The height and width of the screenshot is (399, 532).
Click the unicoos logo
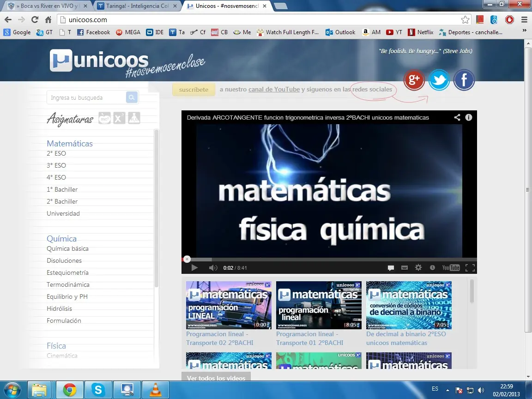pos(99,61)
